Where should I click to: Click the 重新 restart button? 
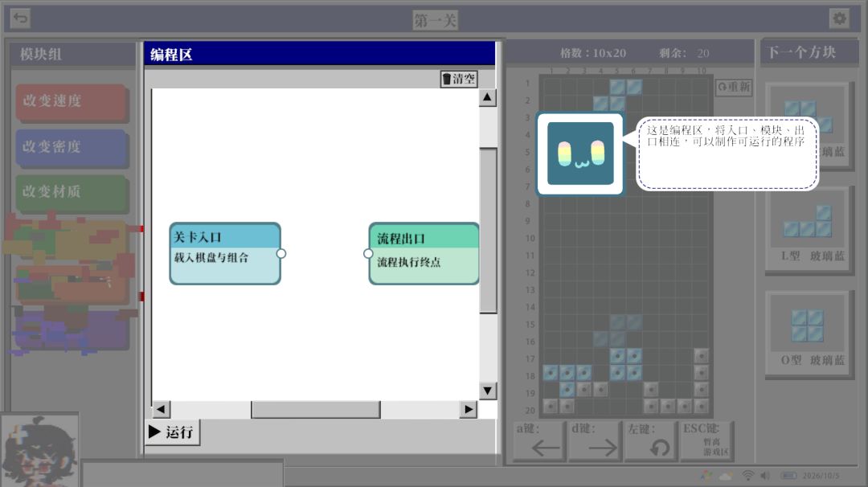(734, 88)
